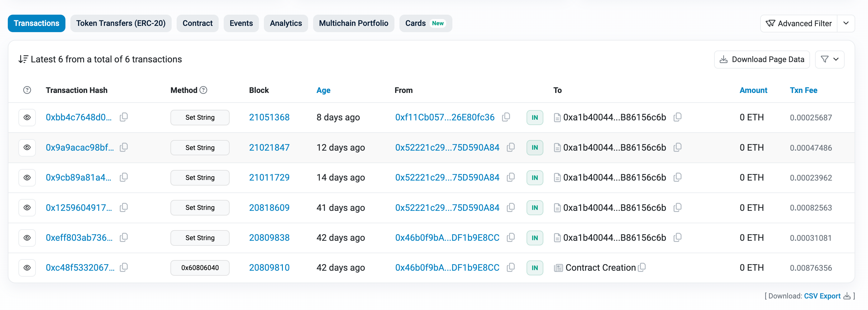Image resolution: width=868 pixels, height=310 pixels.
Task: Open transaction 0x9cb89a81a4 hash link
Action: click(79, 177)
